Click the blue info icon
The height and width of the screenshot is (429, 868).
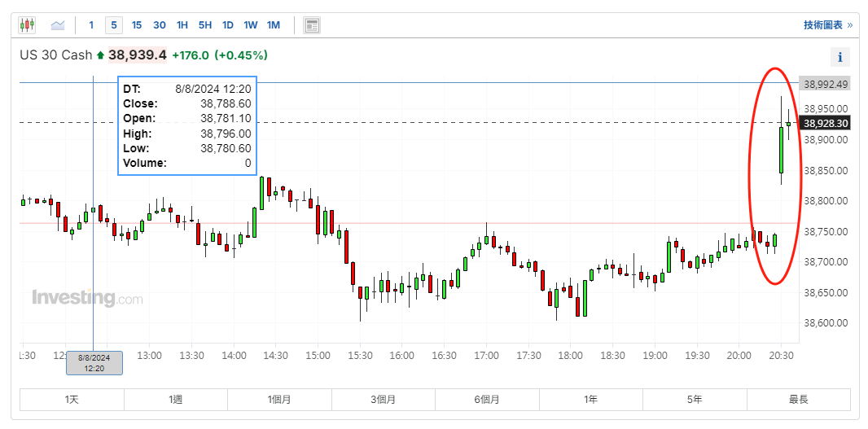point(840,57)
